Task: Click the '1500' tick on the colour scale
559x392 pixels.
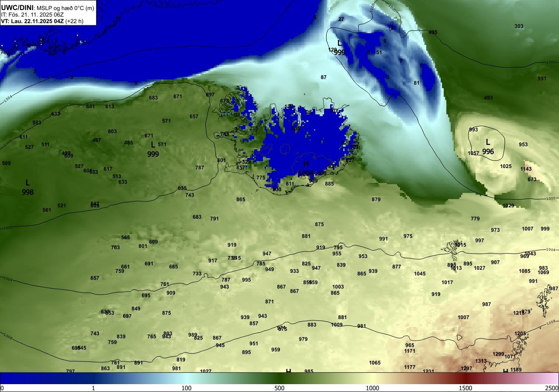Action: pyautogui.click(x=466, y=388)
